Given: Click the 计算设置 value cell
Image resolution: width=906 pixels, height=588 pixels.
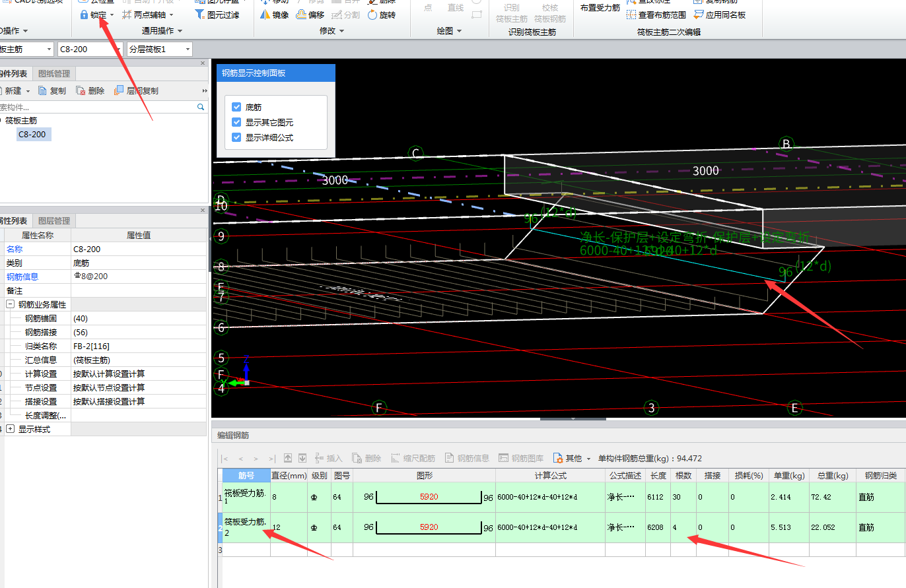Looking at the screenshot, I should [x=139, y=374].
